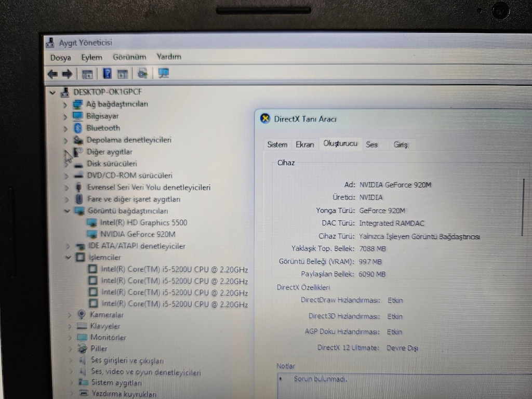This screenshot has height=399, width=532.
Task: Click the monitor scan hardware toolbar icon
Action: coord(164,73)
